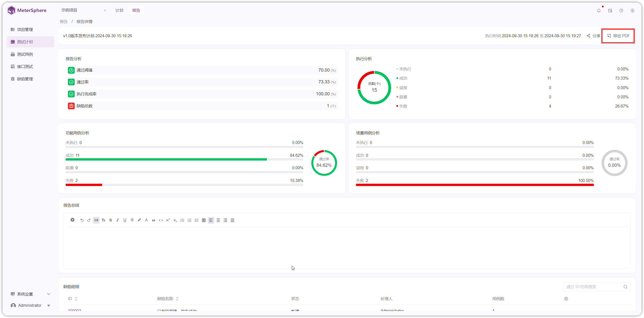Click the redo icon in report summary editor

89,220
